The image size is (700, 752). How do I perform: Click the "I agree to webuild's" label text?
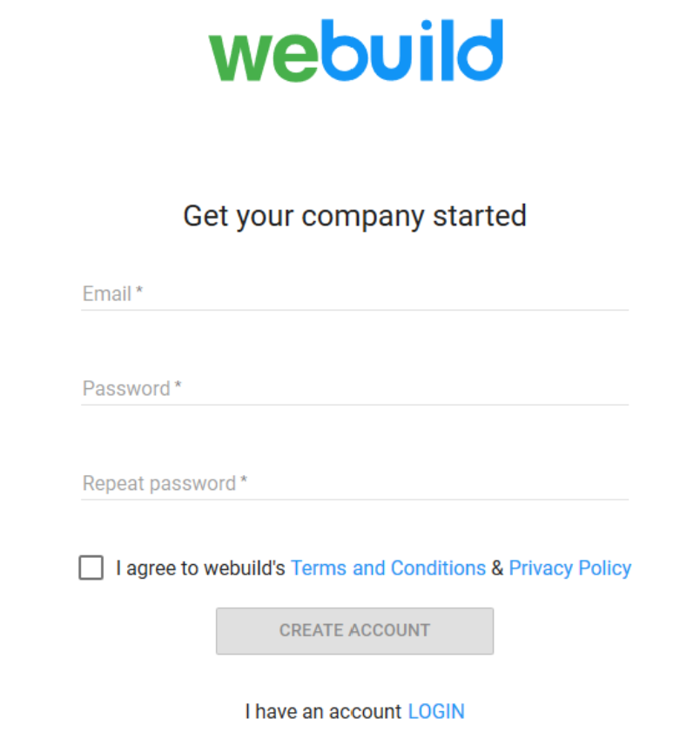tap(200, 568)
